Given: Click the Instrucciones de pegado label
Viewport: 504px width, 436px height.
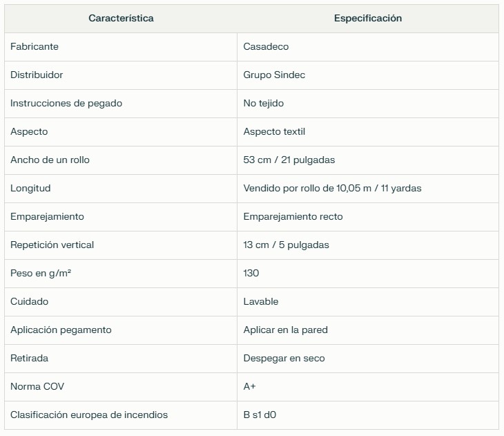Looking at the screenshot, I should [66, 103].
